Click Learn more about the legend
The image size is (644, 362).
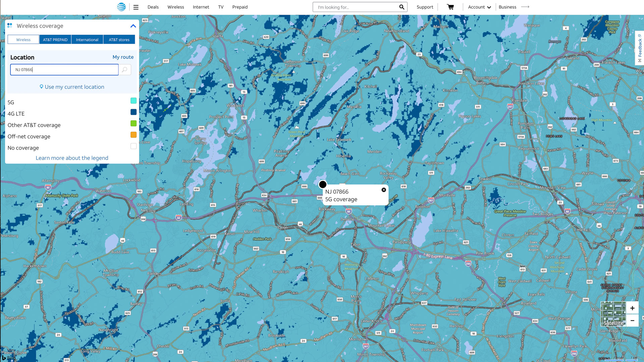tap(72, 158)
